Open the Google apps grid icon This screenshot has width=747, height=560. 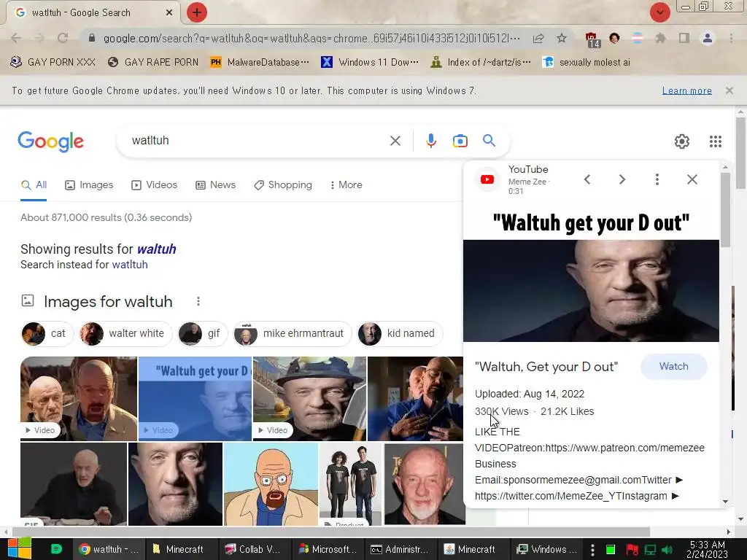(x=715, y=141)
